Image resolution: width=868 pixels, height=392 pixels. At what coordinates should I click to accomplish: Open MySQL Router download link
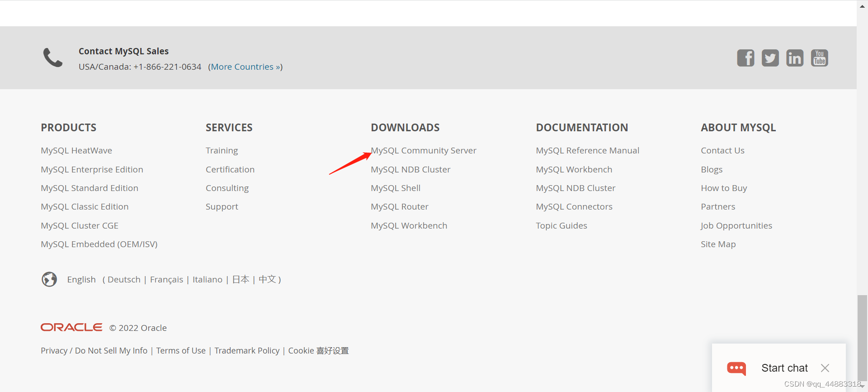(x=400, y=206)
